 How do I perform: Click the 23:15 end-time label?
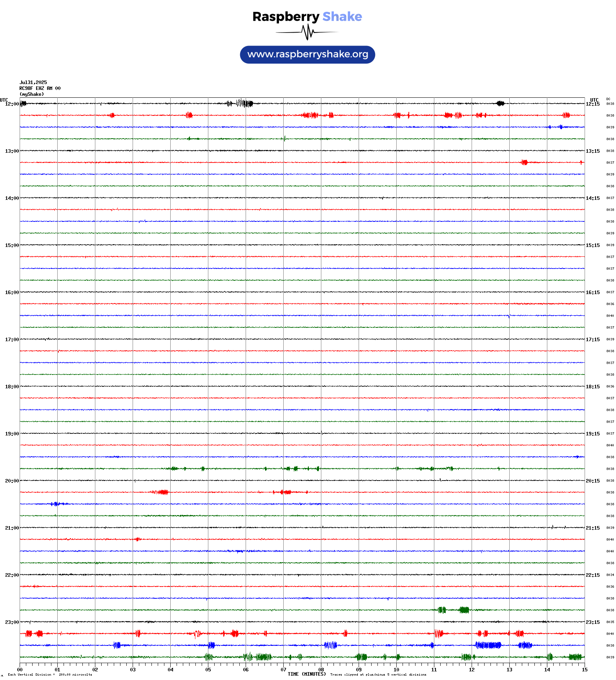coord(593,622)
